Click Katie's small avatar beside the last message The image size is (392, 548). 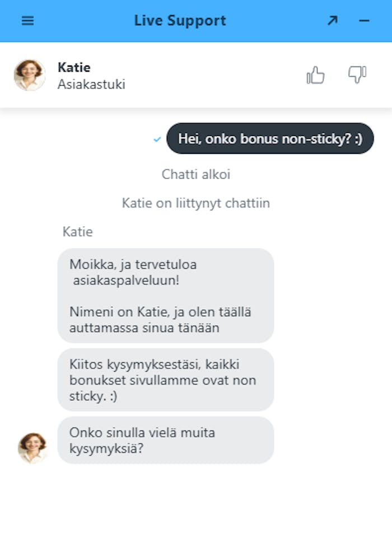(x=32, y=448)
